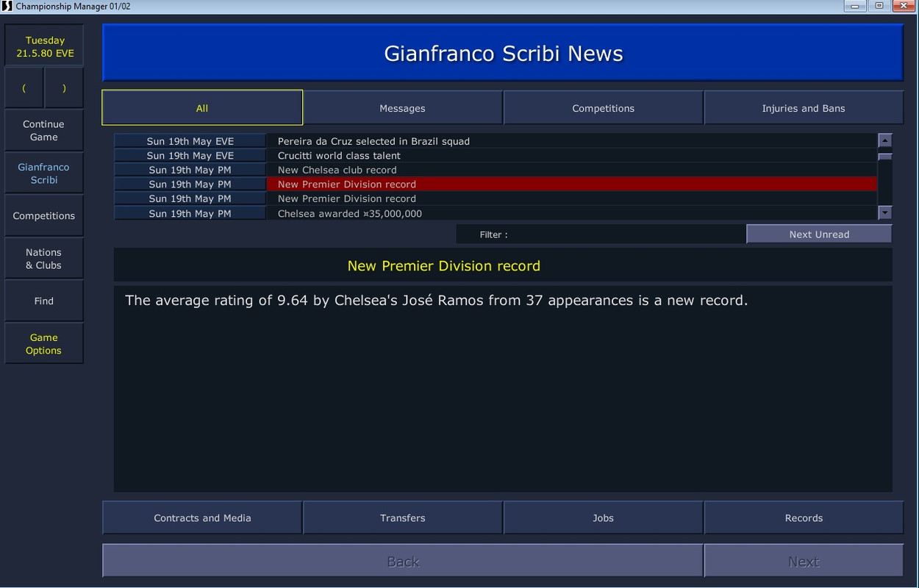Switch to the Competitions news tab

(604, 108)
